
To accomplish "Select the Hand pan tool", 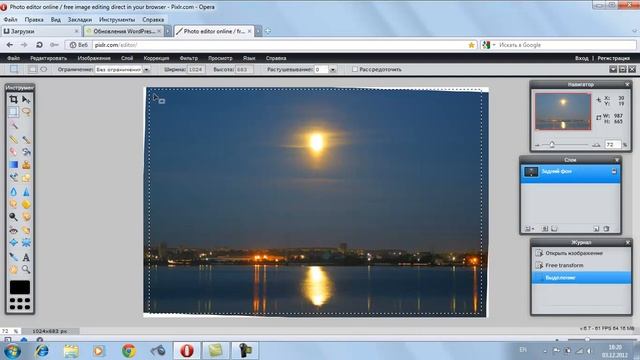I will 13,269.
